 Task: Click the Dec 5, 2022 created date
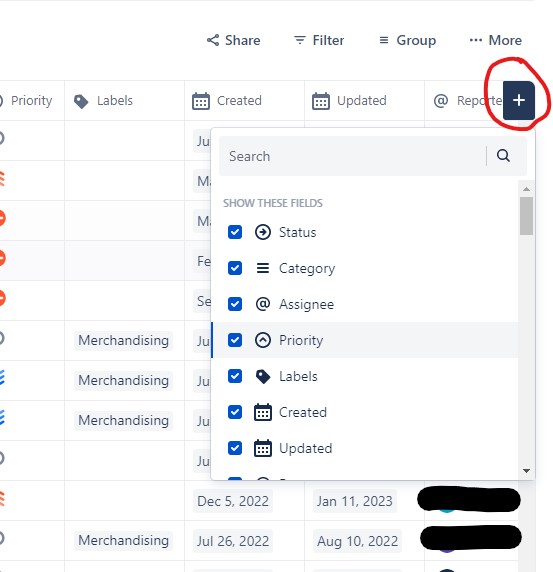click(x=233, y=501)
